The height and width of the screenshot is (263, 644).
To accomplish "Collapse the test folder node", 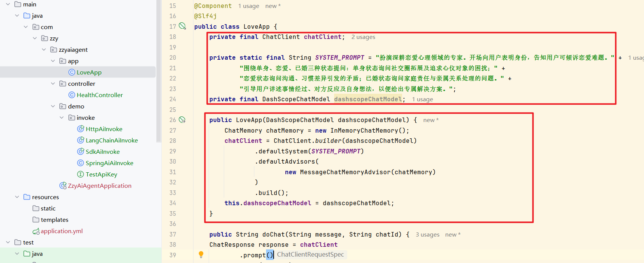I will coord(8,242).
